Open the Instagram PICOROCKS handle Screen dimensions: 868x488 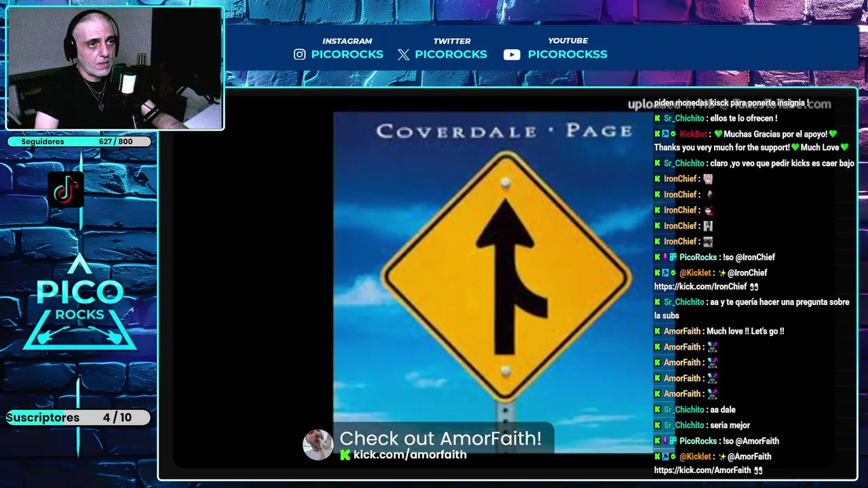347,54
